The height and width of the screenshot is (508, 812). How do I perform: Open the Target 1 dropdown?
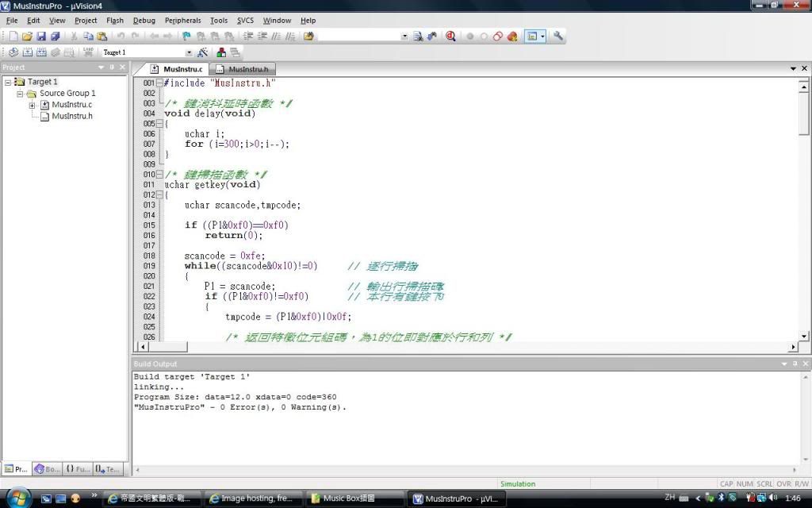pos(189,52)
